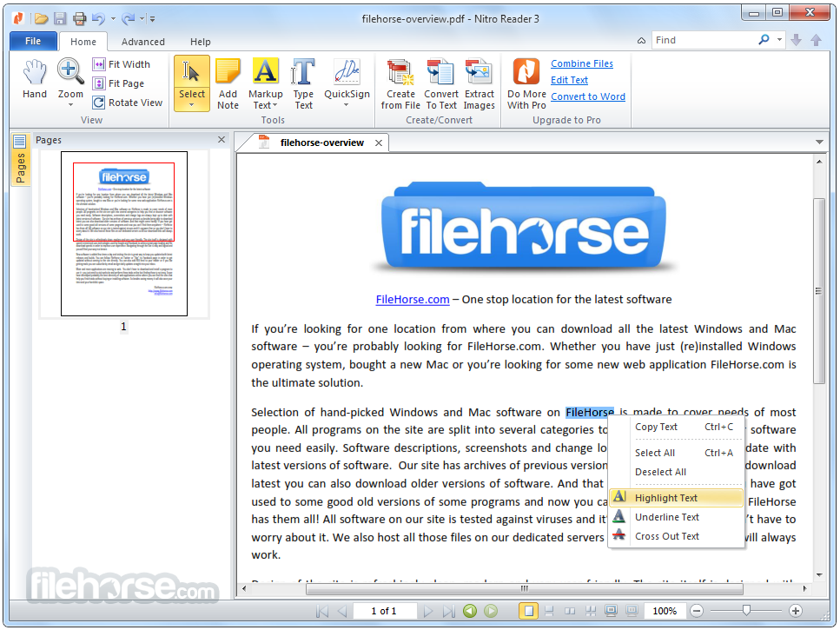Screen dimensions: 840x630
Task: Click the Combine Files link
Action: tap(582, 63)
